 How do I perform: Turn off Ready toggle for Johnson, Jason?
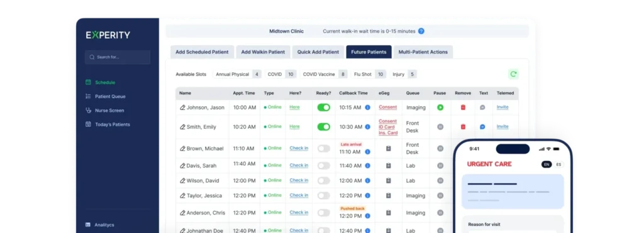click(324, 107)
